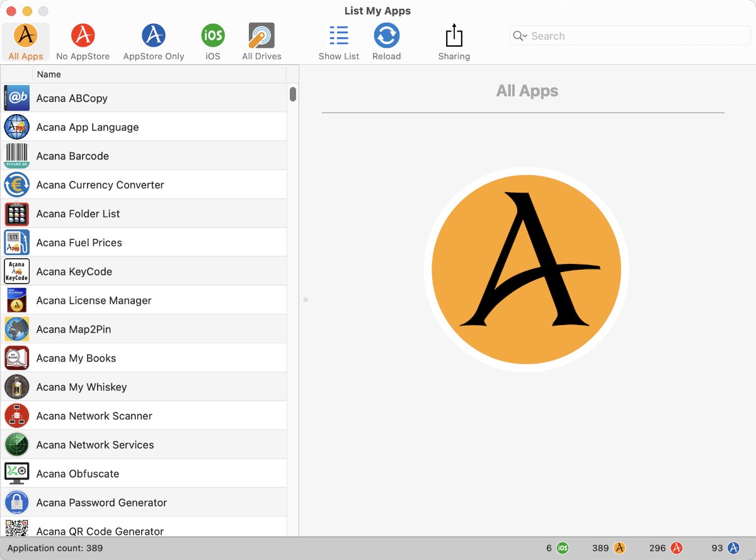This screenshot has height=560, width=756.
Task: Select the "Acana Network Scanner" row text
Action: tap(94, 416)
